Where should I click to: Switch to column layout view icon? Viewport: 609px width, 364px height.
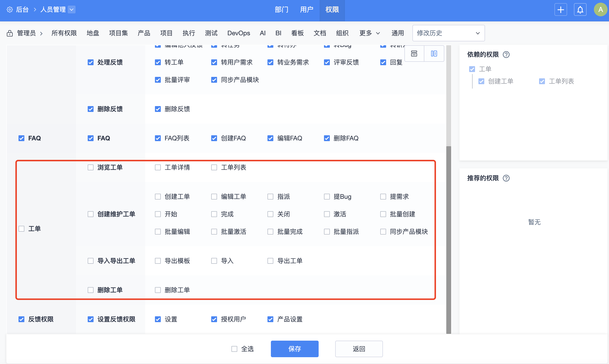click(x=434, y=54)
